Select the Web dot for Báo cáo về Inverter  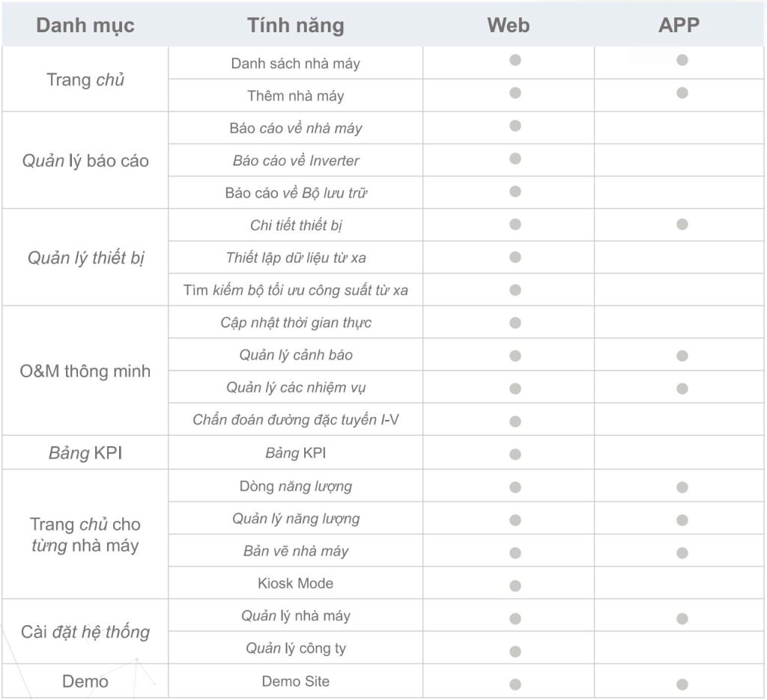515,159
